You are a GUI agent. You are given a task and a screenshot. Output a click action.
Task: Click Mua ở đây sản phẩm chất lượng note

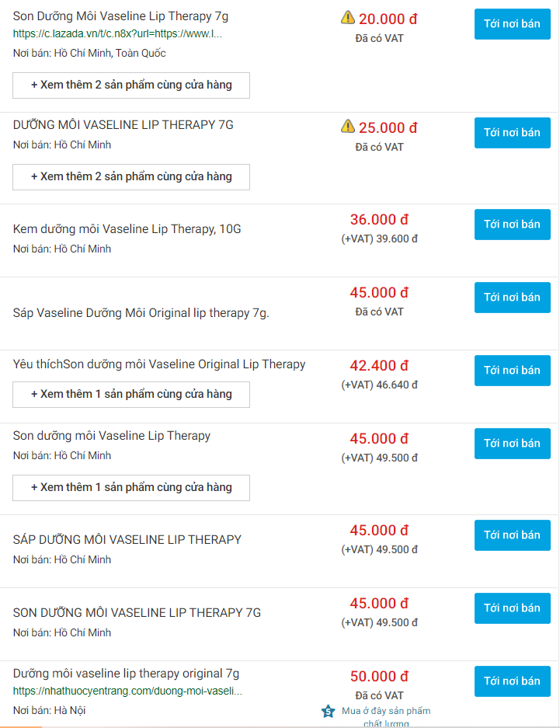(386, 717)
